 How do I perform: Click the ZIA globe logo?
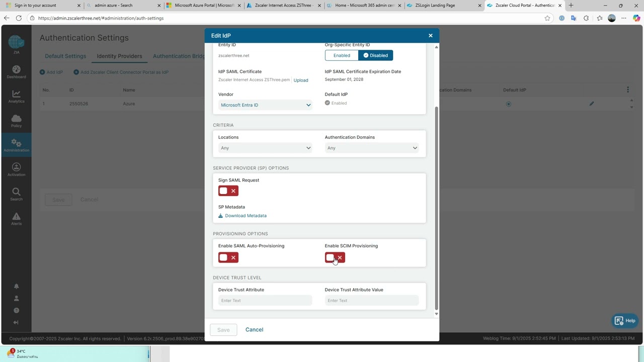(x=16, y=43)
